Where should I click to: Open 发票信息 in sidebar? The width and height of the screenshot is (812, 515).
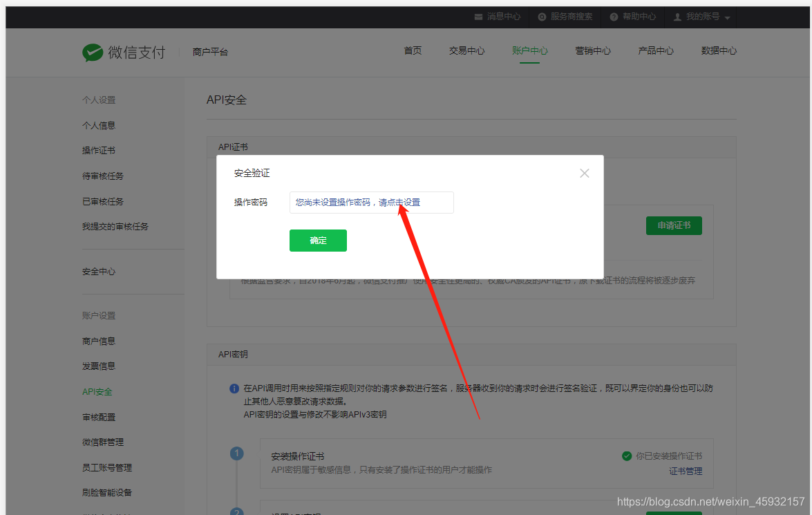(98, 366)
